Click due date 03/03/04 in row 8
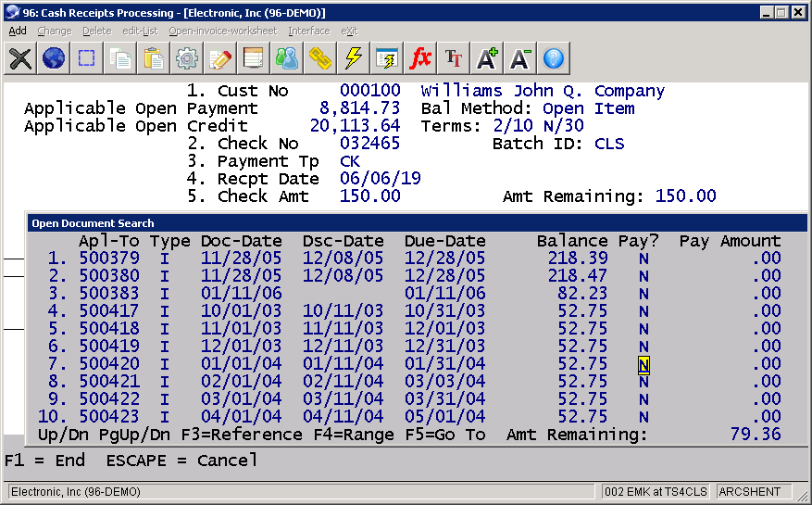Image resolution: width=812 pixels, height=505 pixels. pyautogui.click(x=444, y=382)
